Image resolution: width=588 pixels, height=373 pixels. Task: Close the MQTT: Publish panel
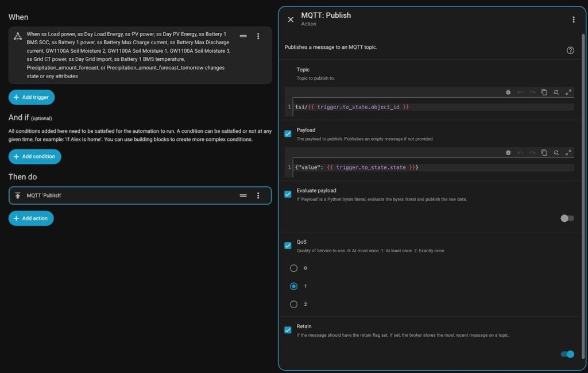pyautogui.click(x=291, y=20)
